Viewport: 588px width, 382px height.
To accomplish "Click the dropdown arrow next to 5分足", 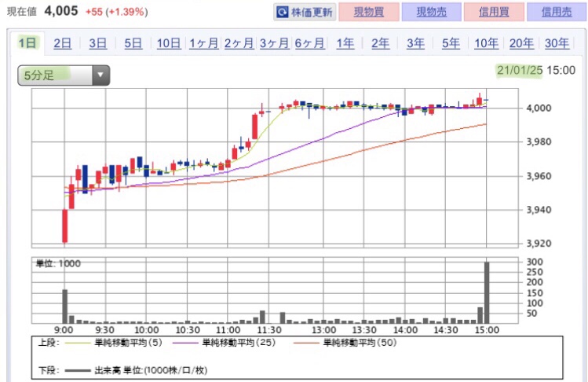I will (x=100, y=75).
